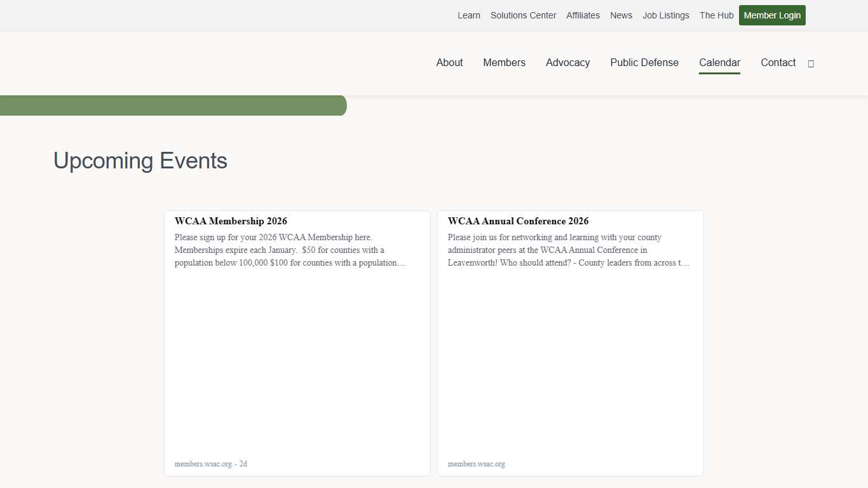Click members.wsac.org source in Membership card

(x=203, y=464)
